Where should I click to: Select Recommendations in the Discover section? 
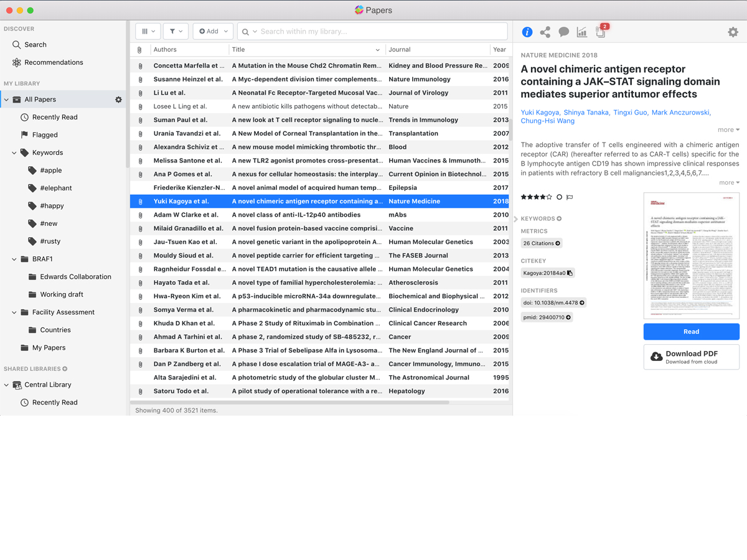[x=54, y=62]
